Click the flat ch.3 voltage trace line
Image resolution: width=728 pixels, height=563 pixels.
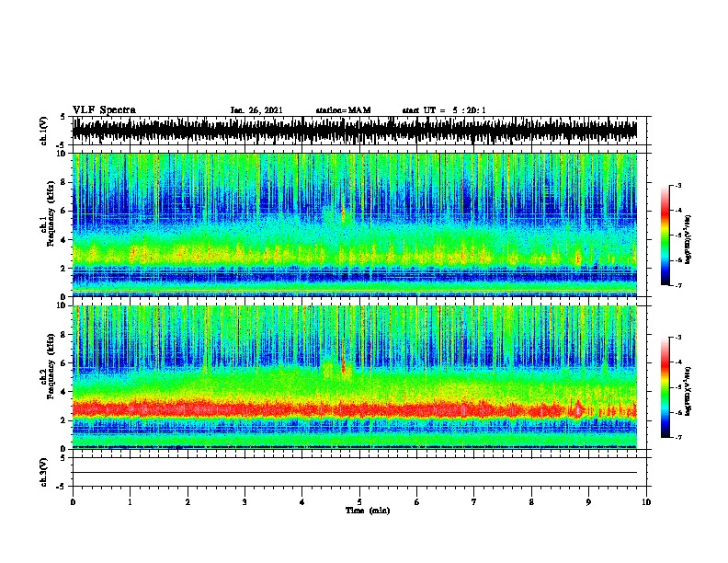(x=355, y=473)
